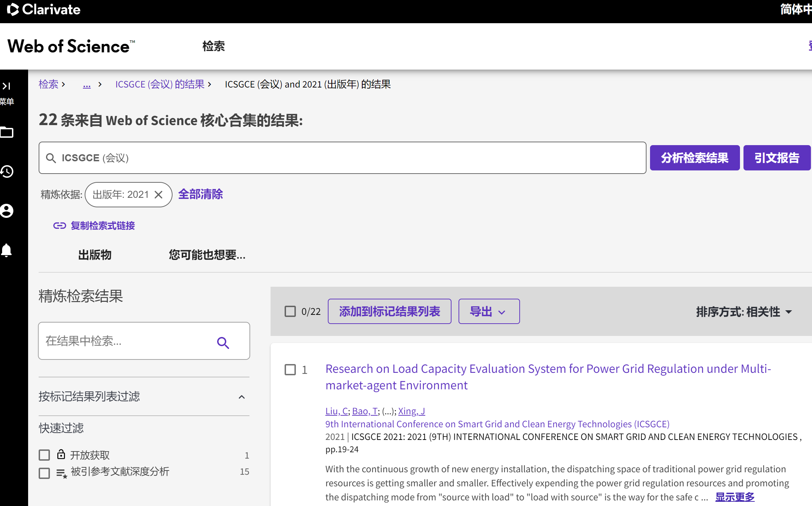Open search history clock icon
Screen dimensions: 812x506
(x=7, y=171)
